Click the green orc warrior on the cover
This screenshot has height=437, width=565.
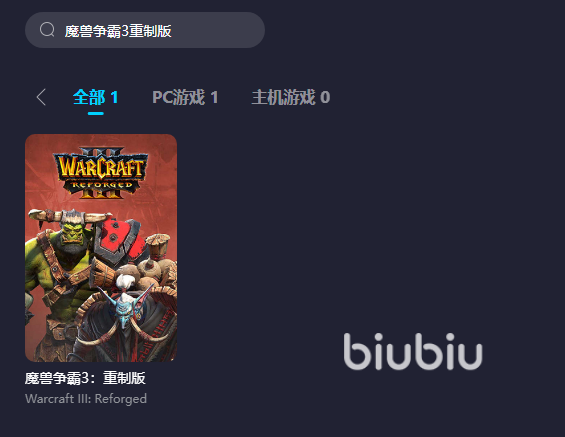click(x=61, y=267)
